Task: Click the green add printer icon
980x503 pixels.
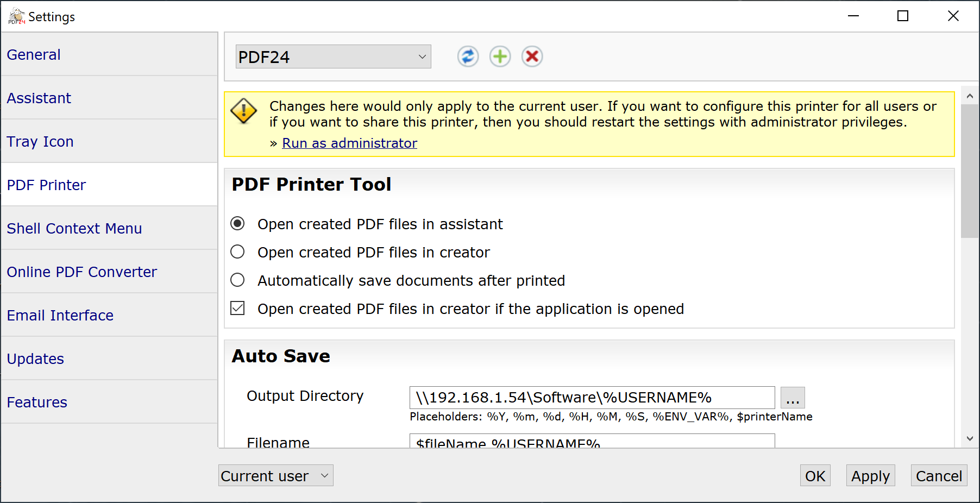Action: [x=500, y=56]
